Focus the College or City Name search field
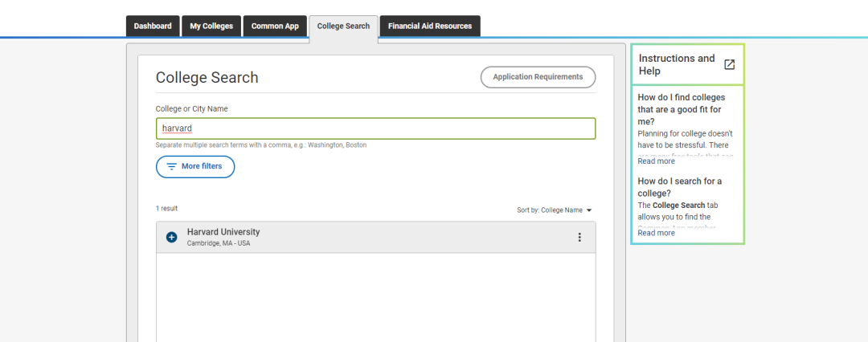The width and height of the screenshot is (868, 342). pos(375,128)
